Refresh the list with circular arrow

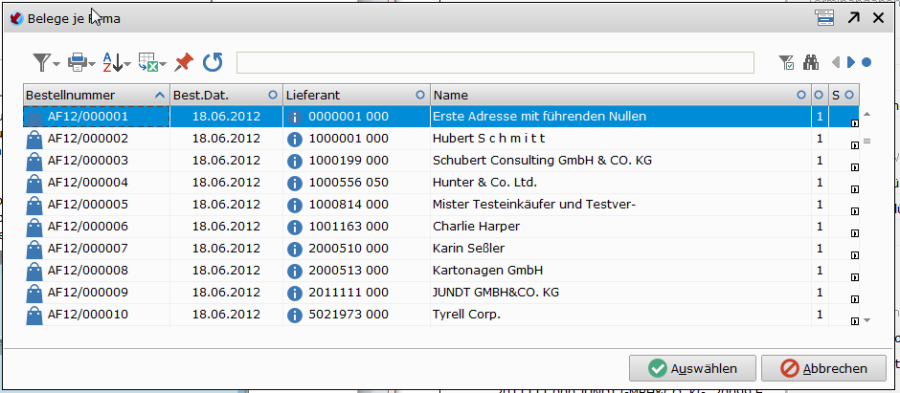point(212,62)
